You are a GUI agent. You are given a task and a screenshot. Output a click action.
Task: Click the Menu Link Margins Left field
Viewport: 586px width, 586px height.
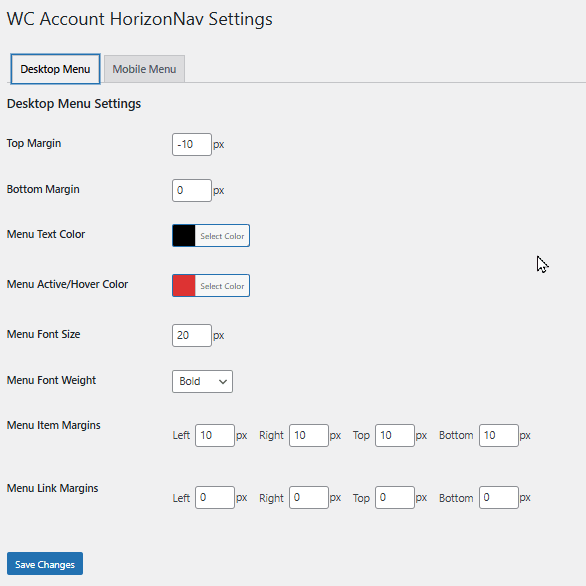pos(215,497)
